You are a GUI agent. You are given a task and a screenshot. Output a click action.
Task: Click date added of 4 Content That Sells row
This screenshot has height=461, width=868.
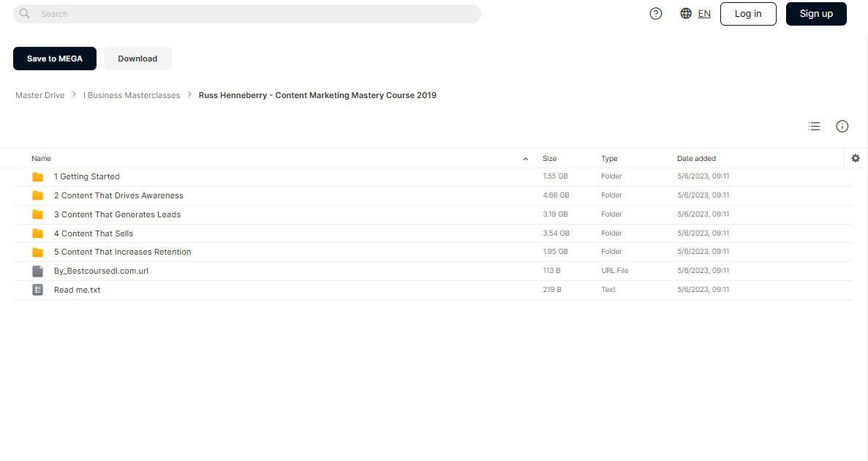pos(703,233)
